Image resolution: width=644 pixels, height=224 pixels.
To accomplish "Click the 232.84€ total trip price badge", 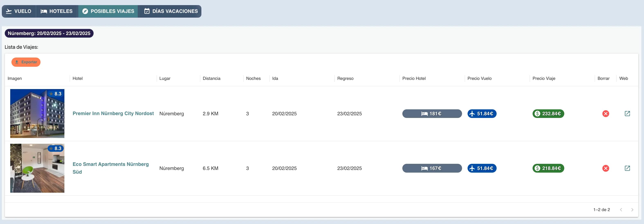I will (548, 114).
